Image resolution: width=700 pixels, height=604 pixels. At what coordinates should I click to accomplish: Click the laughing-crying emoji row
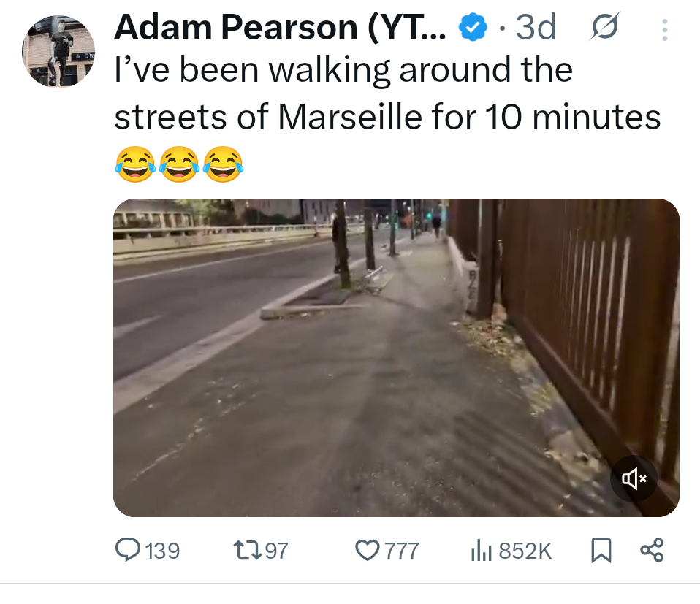[x=179, y=164]
